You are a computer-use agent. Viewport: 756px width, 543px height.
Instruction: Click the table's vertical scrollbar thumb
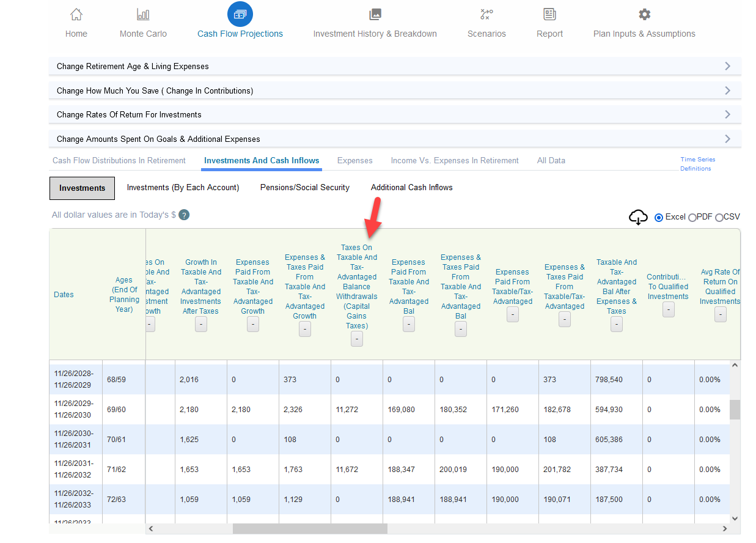tap(735, 410)
